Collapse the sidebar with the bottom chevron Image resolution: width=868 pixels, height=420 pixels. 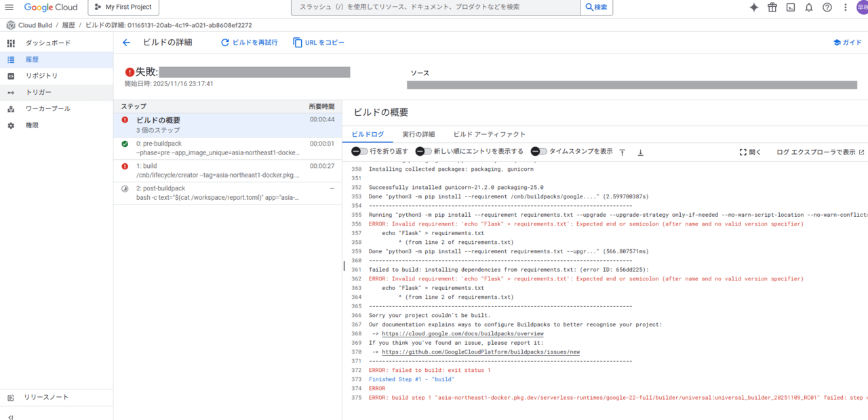coord(10,417)
